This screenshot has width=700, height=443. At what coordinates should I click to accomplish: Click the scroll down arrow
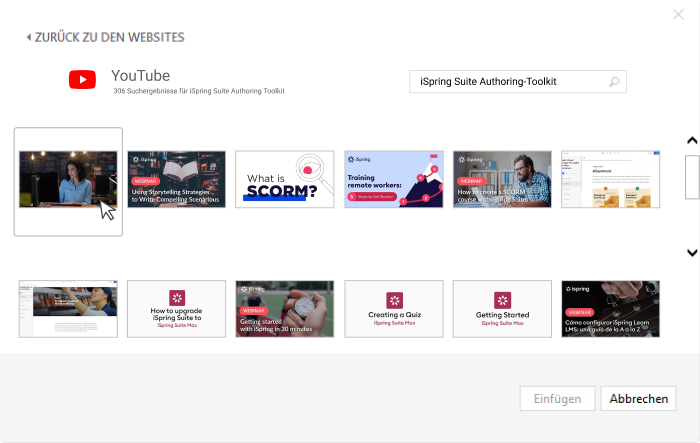click(692, 253)
